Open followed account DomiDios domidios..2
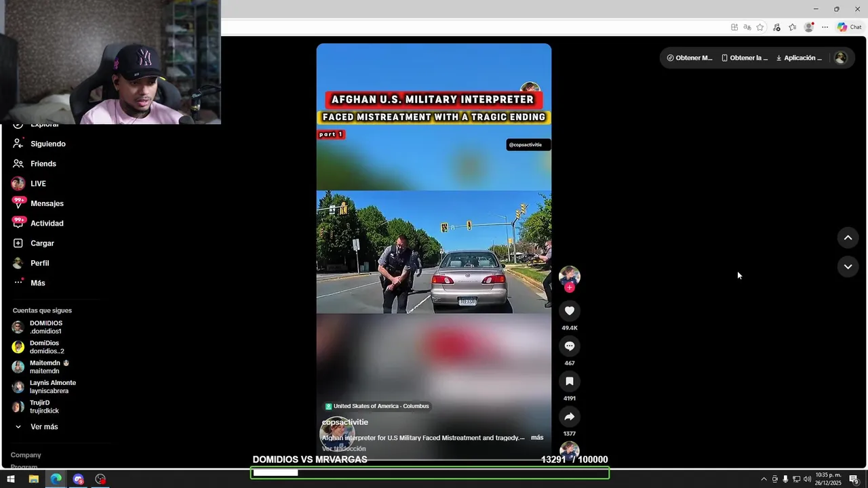The image size is (868, 488). [45, 347]
